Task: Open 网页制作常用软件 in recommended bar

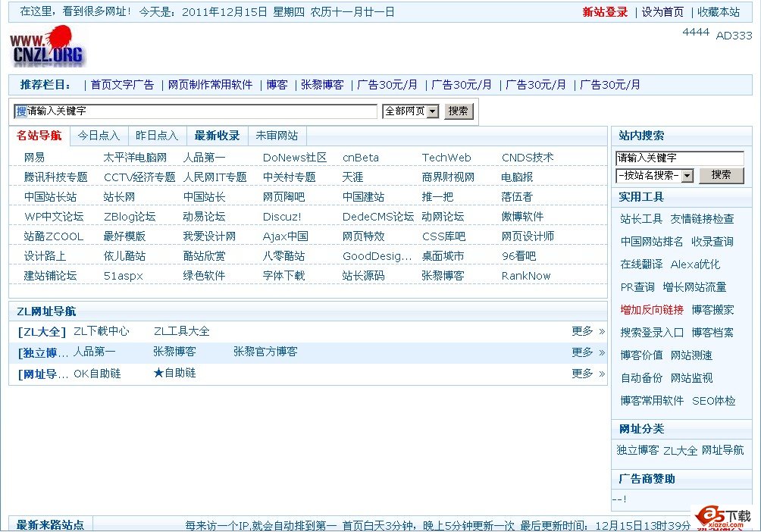Action: (210, 85)
